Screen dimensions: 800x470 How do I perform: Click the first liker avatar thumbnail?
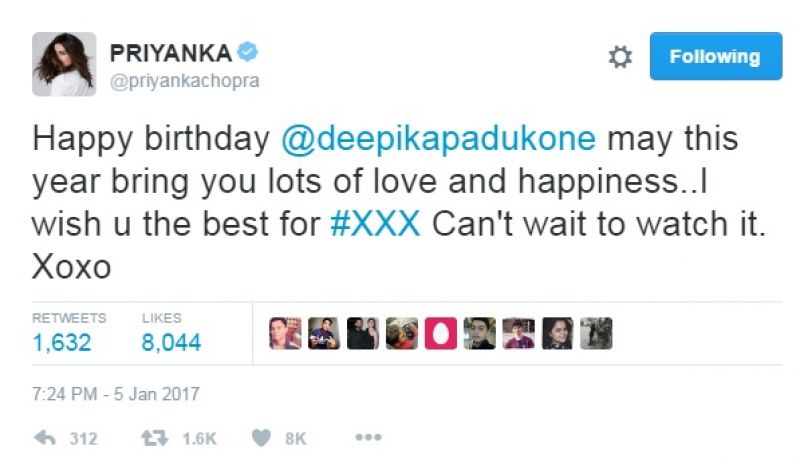coord(285,333)
